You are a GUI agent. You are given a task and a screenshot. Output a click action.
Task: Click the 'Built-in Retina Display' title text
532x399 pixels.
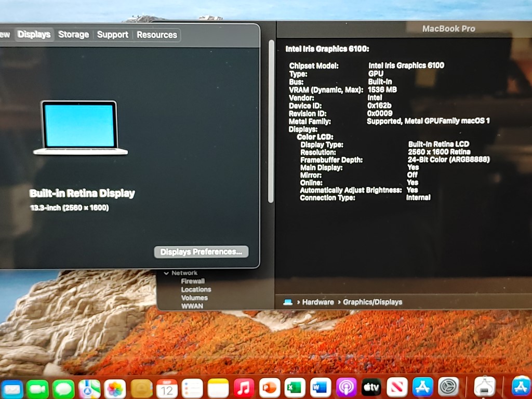click(82, 193)
